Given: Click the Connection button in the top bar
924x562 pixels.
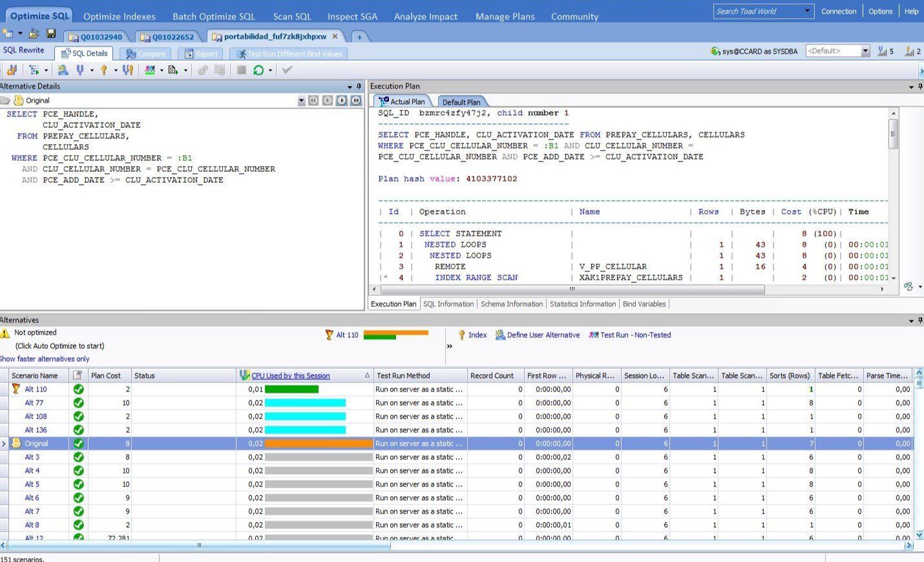Looking at the screenshot, I should 839,11.
